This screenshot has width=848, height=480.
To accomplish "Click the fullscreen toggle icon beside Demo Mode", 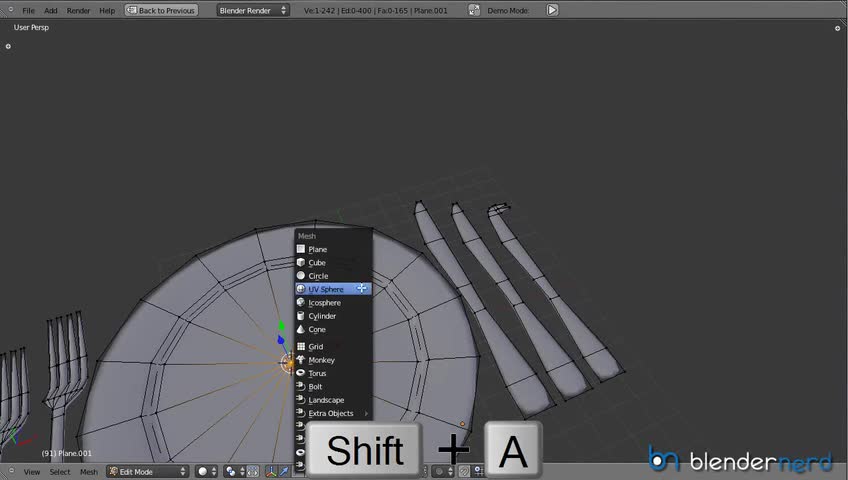I will (x=474, y=10).
